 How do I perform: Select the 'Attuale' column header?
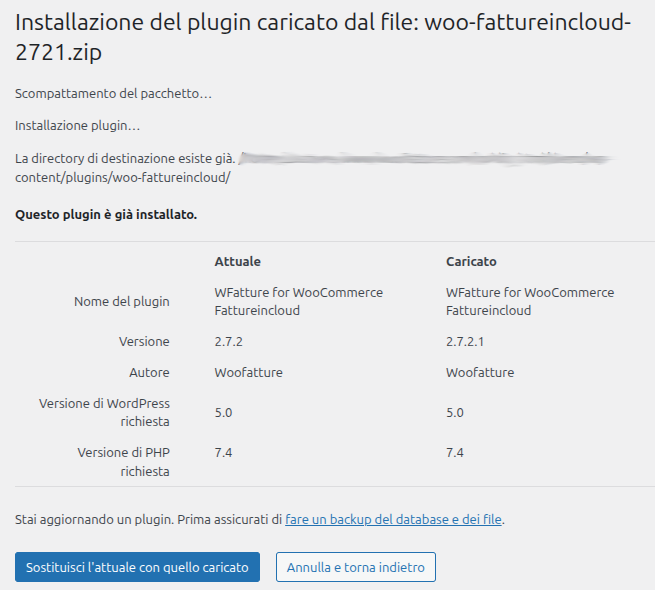238,262
